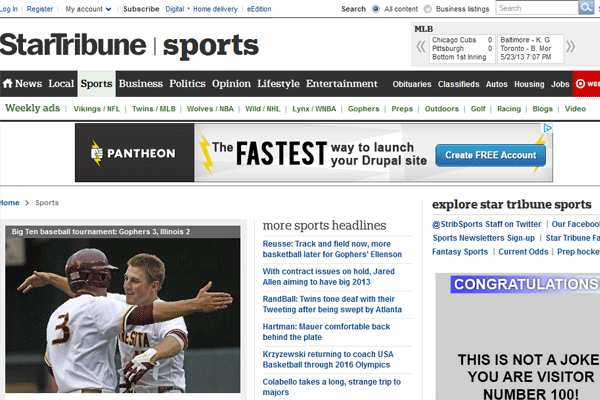Open Hartman: Mauer comfortable back story
The width and height of the screenshot is (600, 400).
click(326, 331)
